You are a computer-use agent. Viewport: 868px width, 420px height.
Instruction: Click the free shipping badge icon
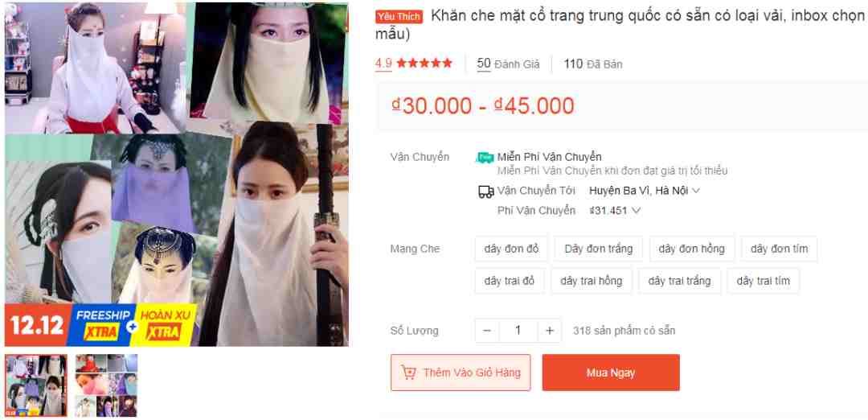click(485, 158)
